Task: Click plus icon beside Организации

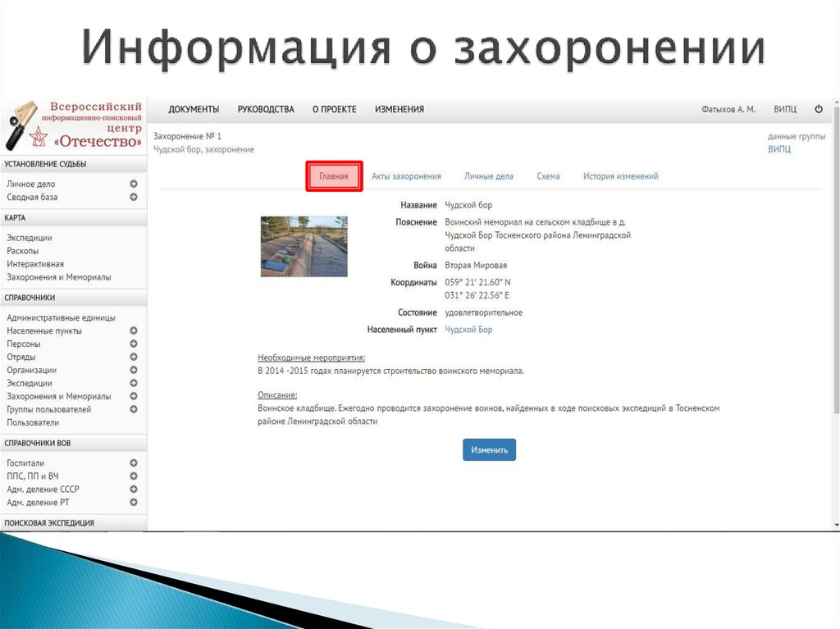Action: [134, 371]
